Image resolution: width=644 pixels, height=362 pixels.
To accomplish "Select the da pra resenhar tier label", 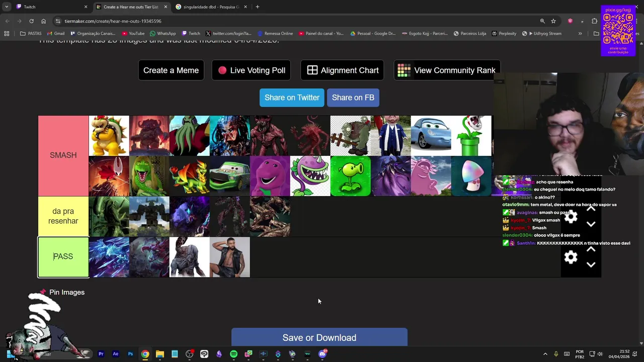I will click(63, 216).
